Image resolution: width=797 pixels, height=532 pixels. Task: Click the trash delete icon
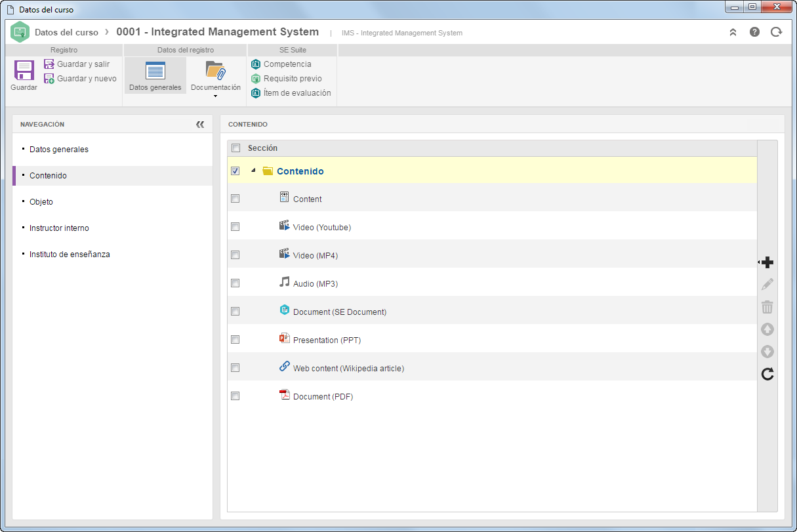tap(767, 307)
